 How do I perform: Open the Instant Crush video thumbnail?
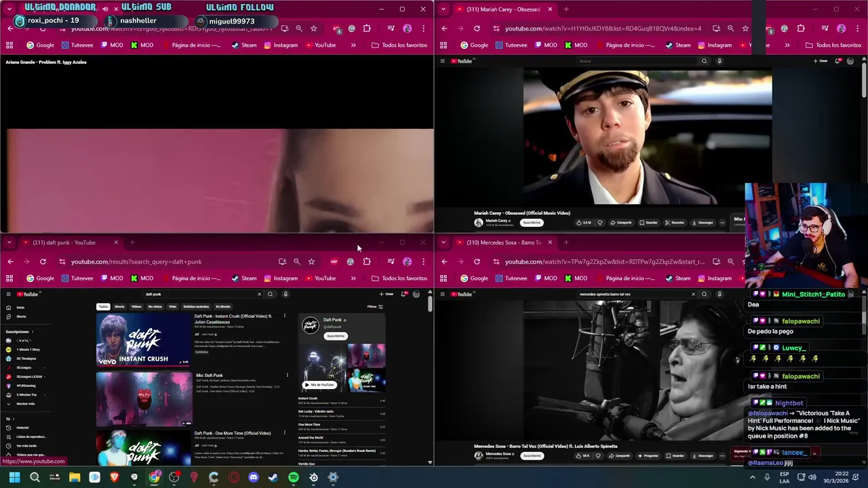pyautogui.click(x=144, y=340)
